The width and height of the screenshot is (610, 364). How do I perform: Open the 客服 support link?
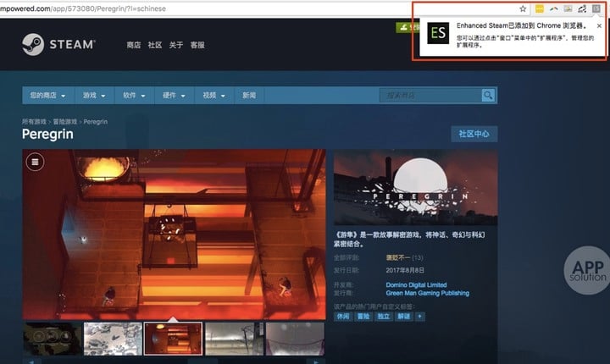coord(197,45)
